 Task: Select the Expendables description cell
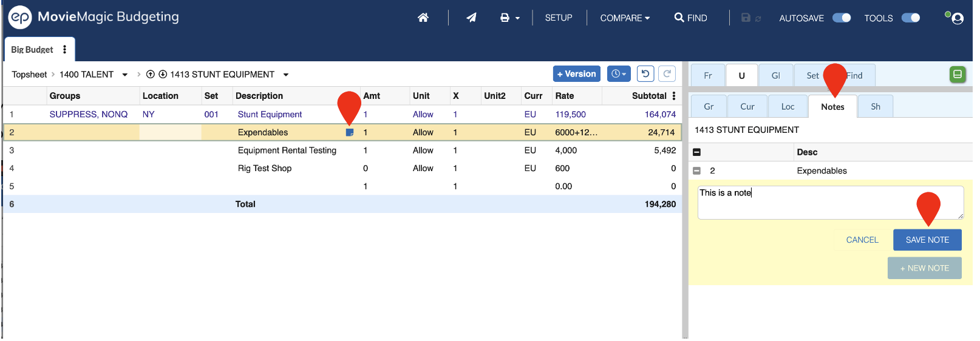263,132
